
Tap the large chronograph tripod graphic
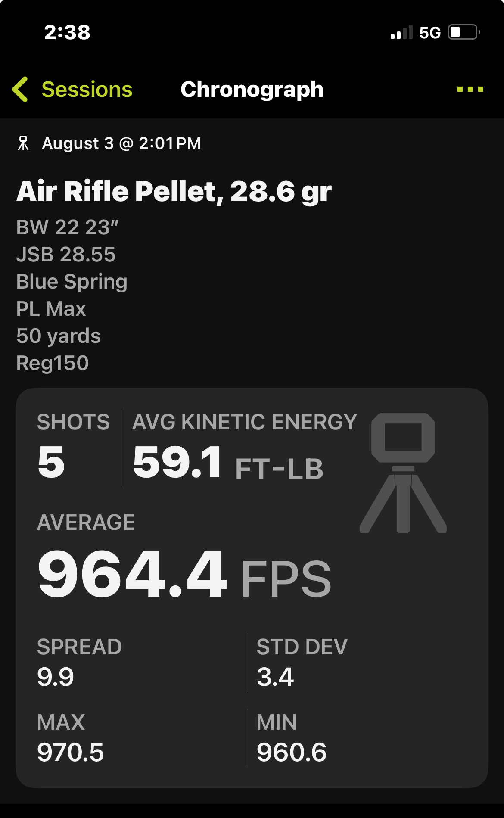403,473
